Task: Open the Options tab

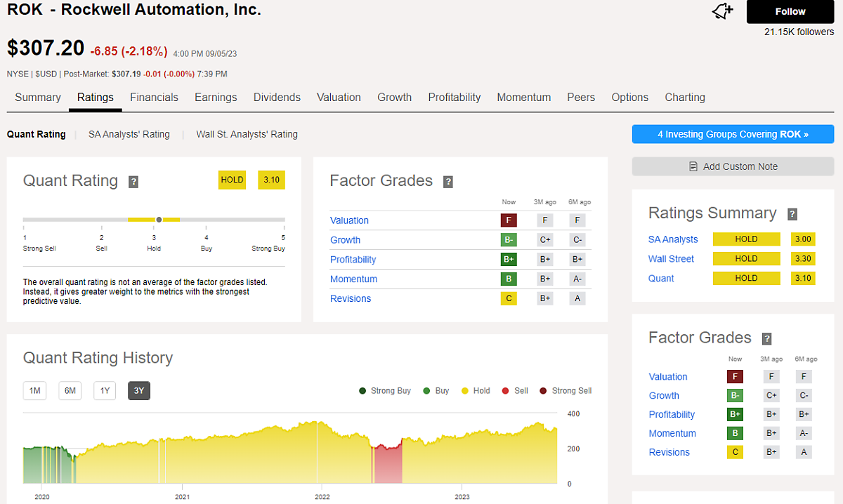Action: pyautogui.click(x=630, y=98)
